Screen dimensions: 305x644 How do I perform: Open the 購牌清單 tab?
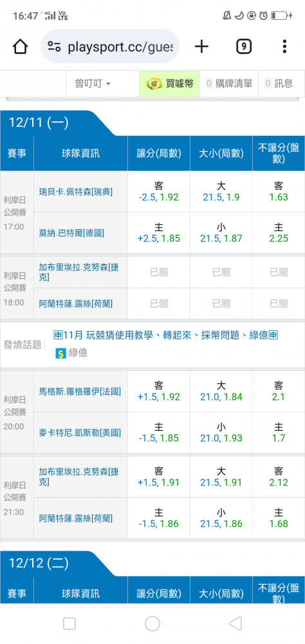(x=229, y=84)
